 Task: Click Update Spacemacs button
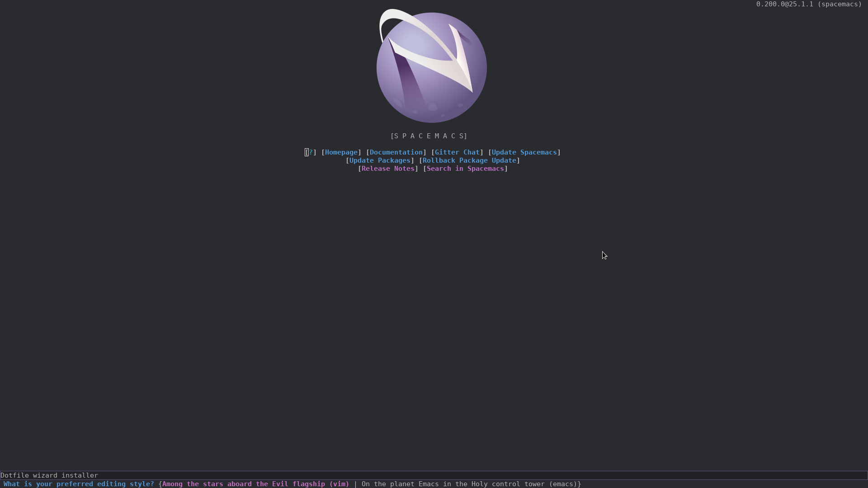524,152
